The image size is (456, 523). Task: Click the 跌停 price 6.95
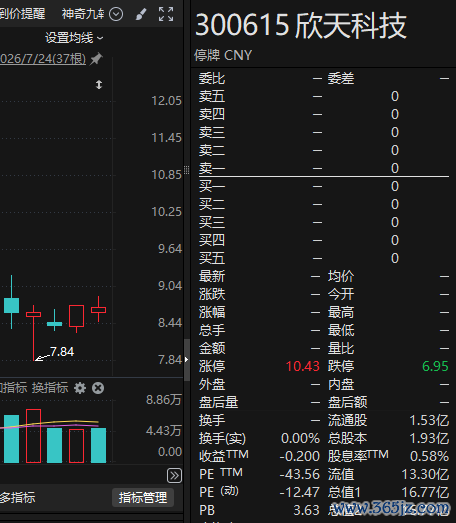pyautogui.click(x=435, y=366)
